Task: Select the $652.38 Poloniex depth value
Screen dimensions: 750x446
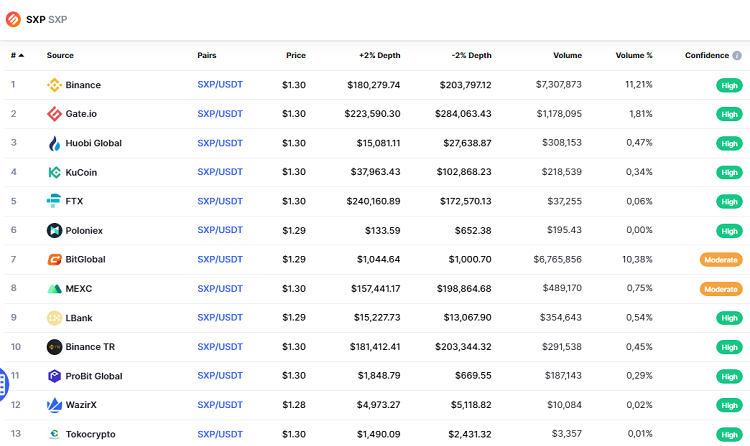Action: [473, 231]
